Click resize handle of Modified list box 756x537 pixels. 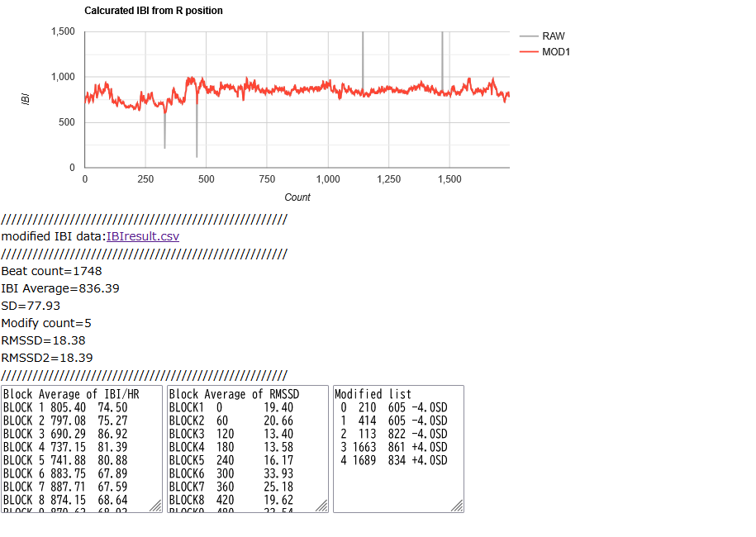coord(457,506)
